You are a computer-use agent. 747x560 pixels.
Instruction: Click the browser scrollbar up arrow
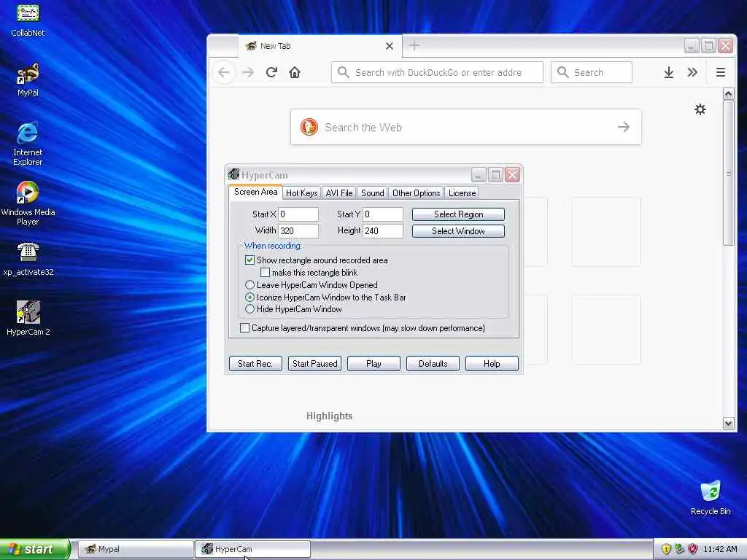coord(729,94)
